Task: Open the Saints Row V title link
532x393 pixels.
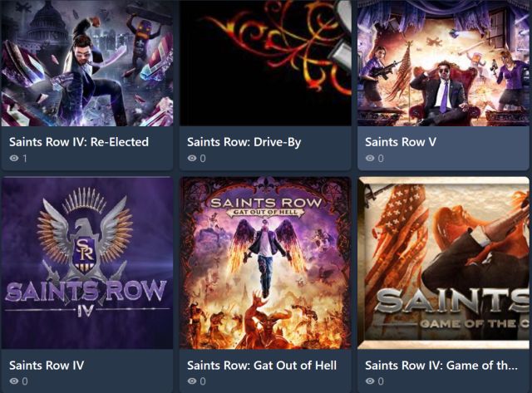Action: click(x=401, y=142)
